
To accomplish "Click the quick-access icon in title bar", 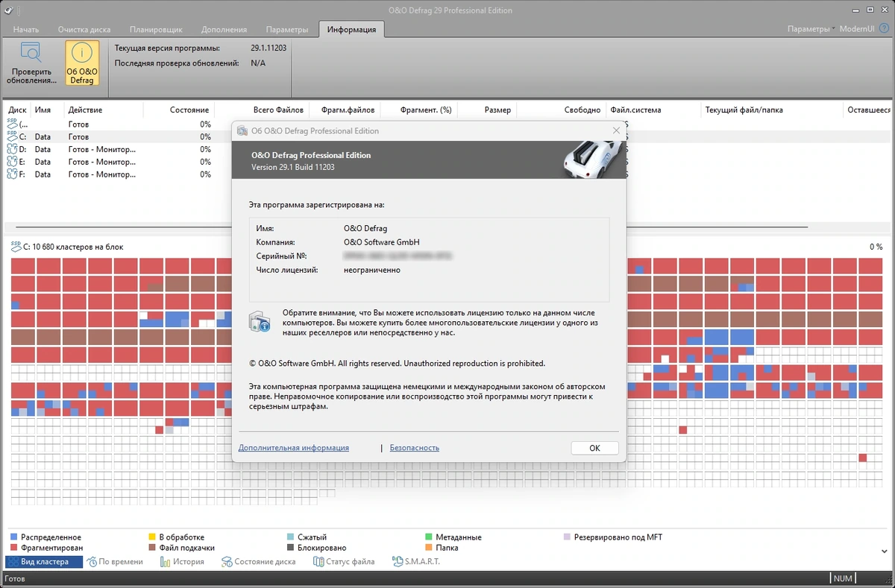I will point(9,10).
